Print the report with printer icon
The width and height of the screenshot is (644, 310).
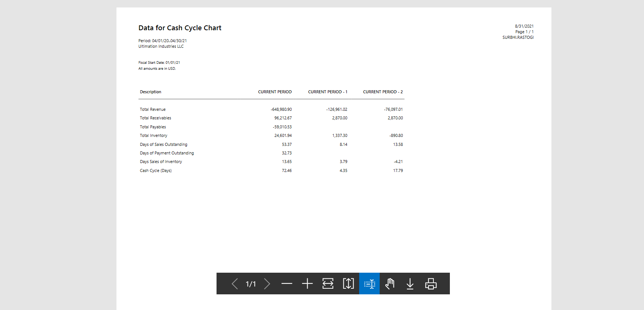431,284
